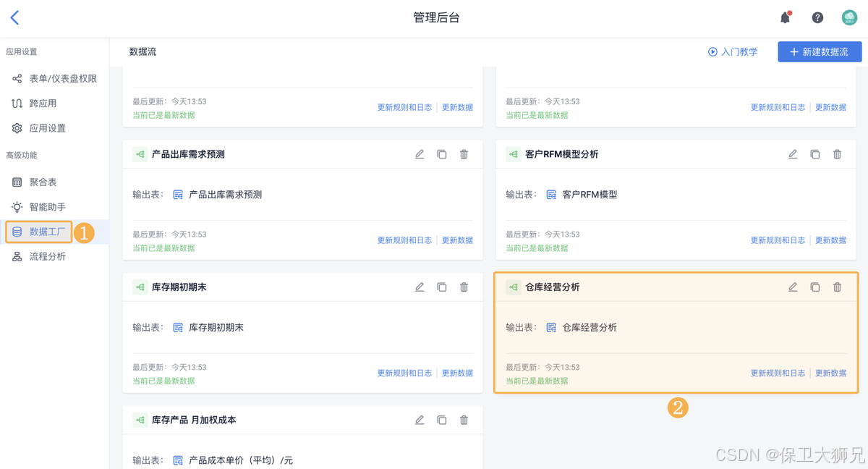
Task: Open output table 客户RFM模型
Action: (590, 195)
